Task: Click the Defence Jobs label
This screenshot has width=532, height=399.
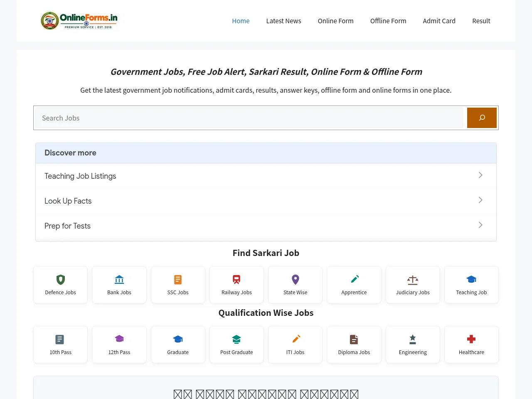Action: point(61,293)
